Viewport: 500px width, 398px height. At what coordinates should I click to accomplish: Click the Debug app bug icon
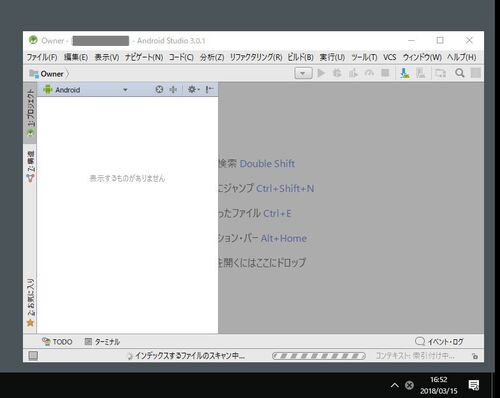[x=337, y=73]
